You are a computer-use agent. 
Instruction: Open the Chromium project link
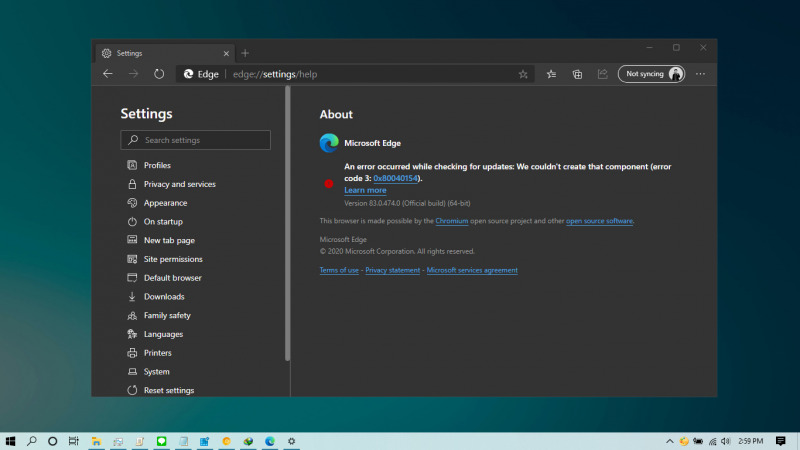452,221
